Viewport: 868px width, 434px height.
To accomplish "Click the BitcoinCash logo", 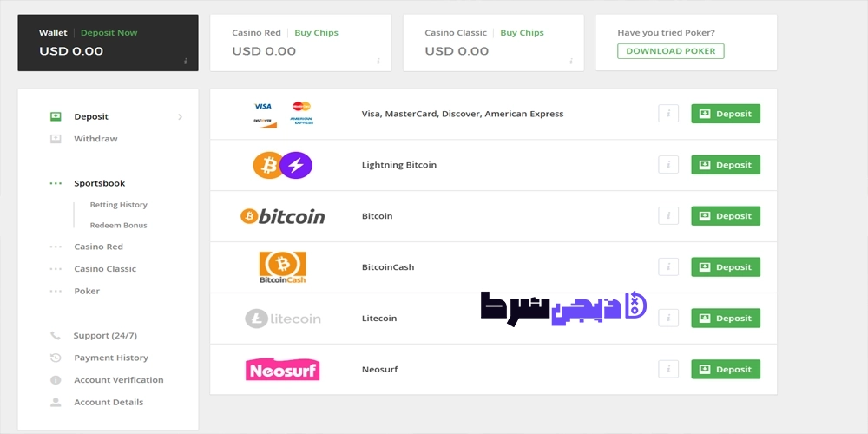I will coord(282,267).
